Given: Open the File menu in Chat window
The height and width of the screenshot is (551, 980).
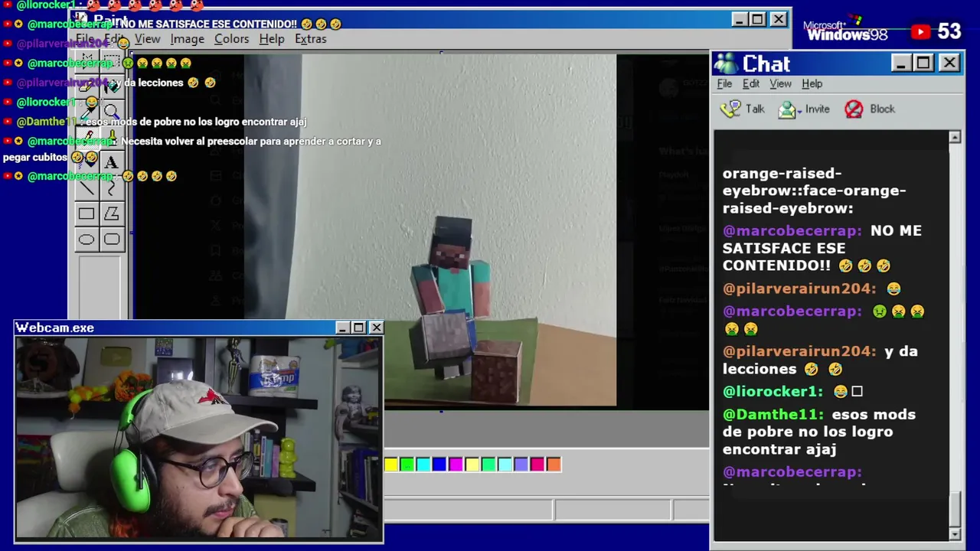Looking at the screenshot, I should click(x=724, y=83).
